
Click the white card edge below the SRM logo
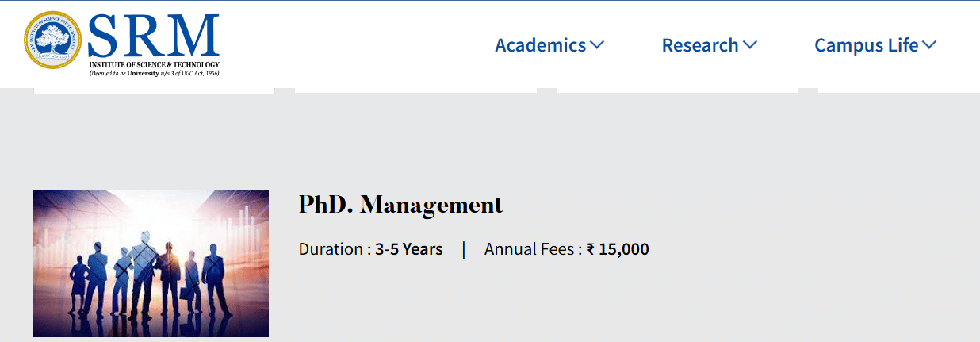(154, 91)
